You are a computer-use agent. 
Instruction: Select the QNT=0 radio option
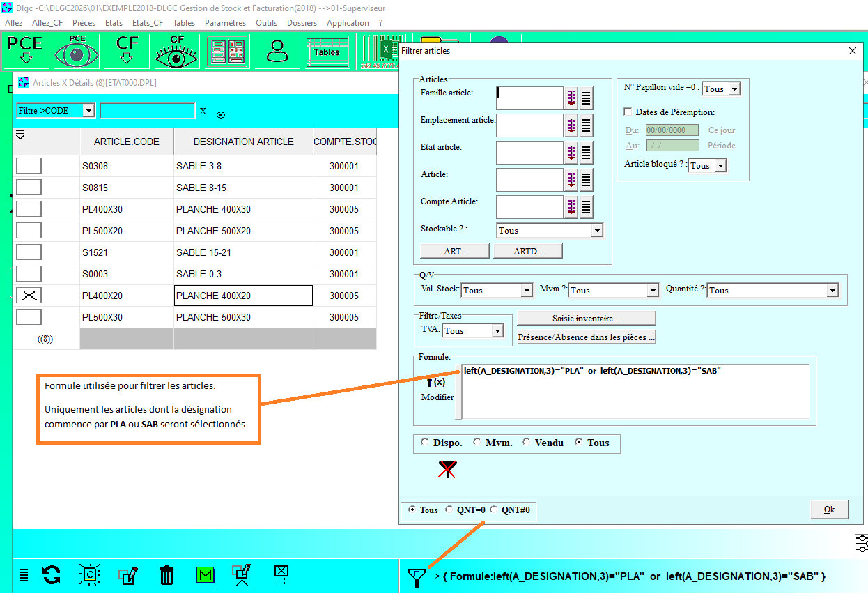tap(449, 510)
